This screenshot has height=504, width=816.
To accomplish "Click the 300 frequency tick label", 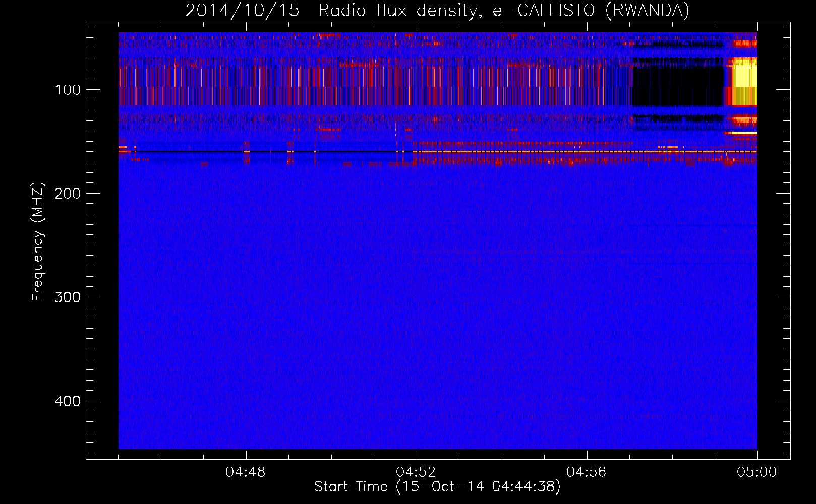I will [x=68, y=297].
